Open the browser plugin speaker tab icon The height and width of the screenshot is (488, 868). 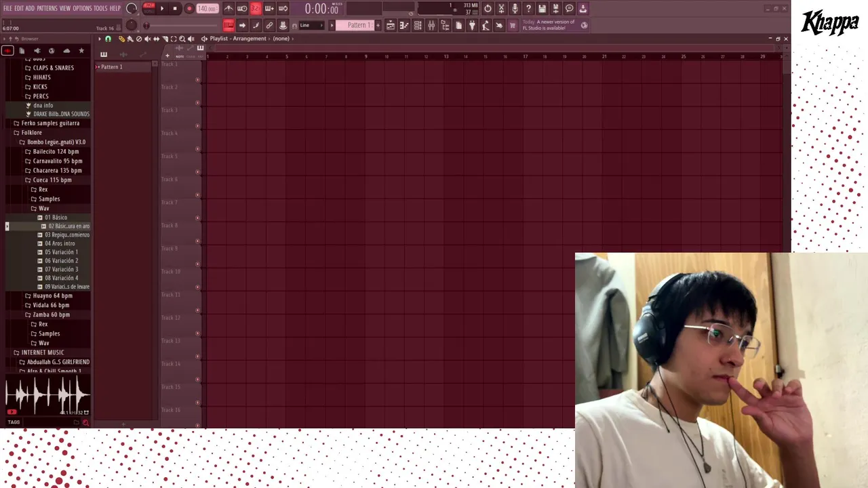(x=37, y=51)
